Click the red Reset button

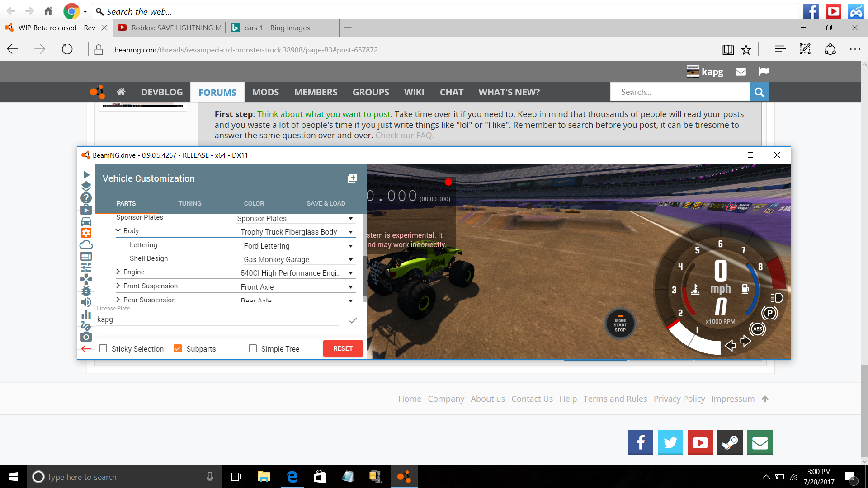point(343,348)
